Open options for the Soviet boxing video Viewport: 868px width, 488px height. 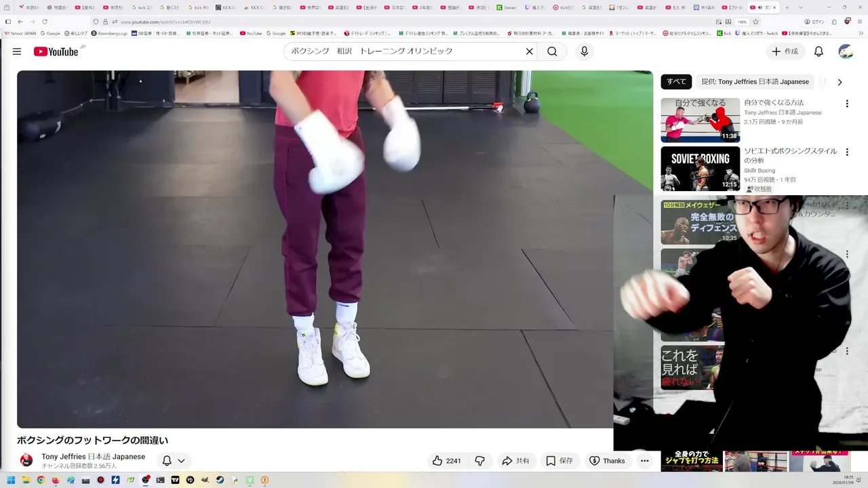coord(846,152)
